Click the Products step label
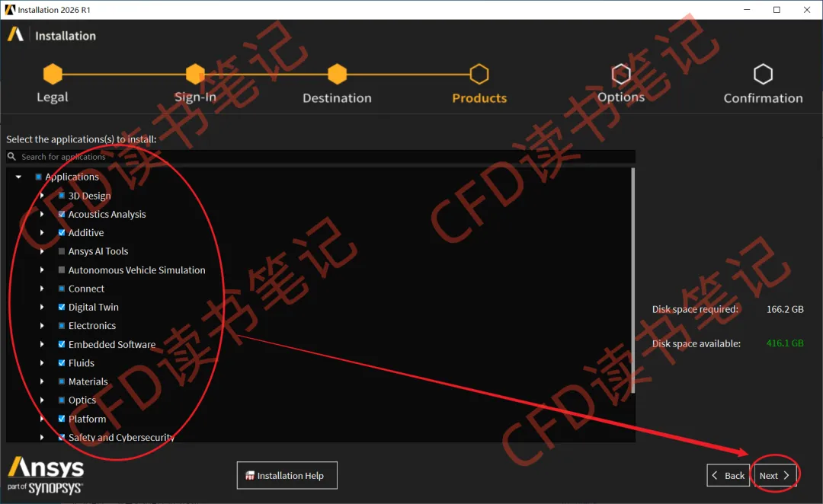 (479, 98)
